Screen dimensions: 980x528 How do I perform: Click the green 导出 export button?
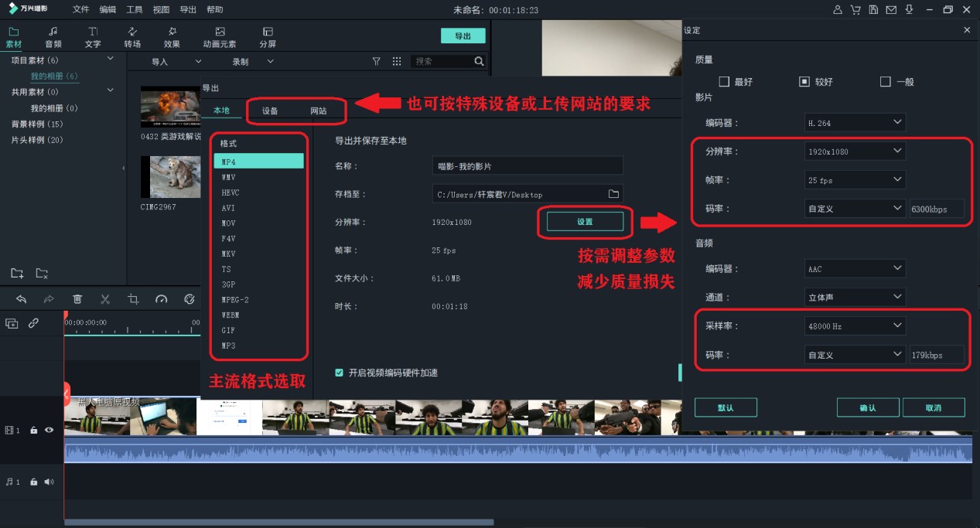click(463, 36)
